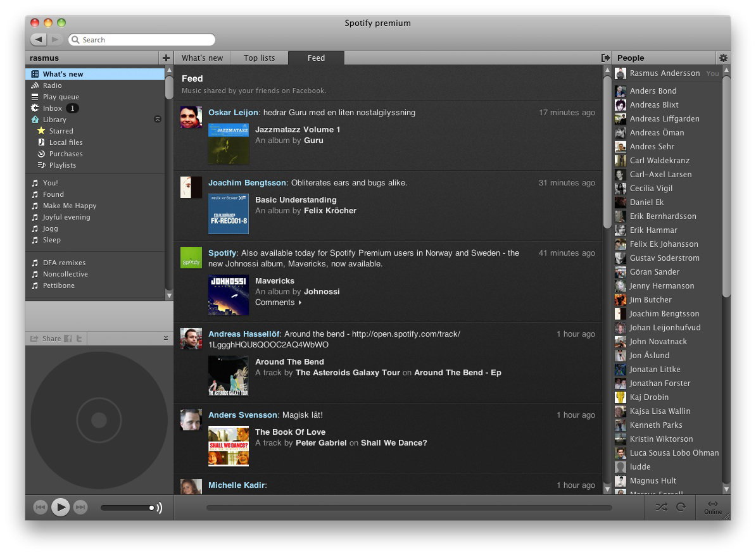Click the Guru artist link
756x555 pixels.
pos(313,140)
